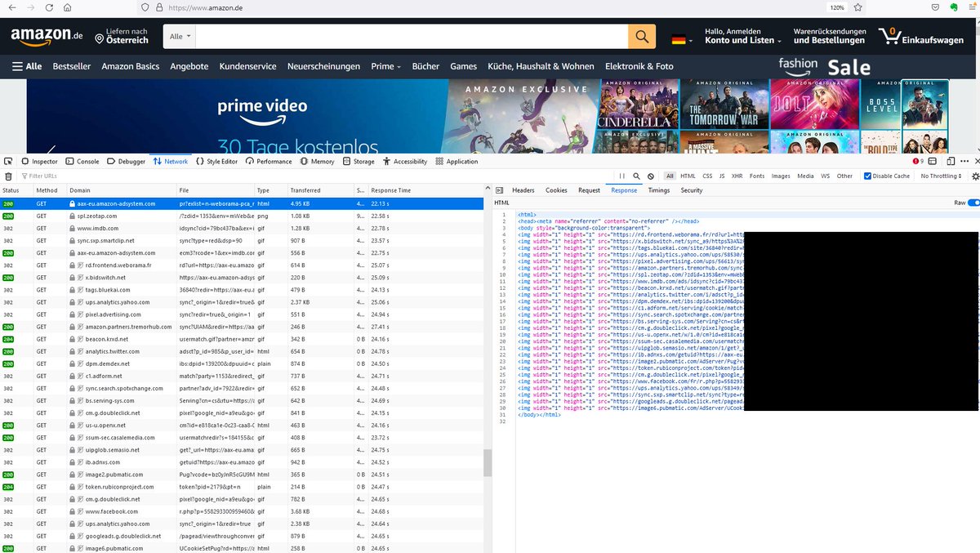This screenshot has width=980, height=553.
Task: Open network settings gear icon
Action: (974, 176)
